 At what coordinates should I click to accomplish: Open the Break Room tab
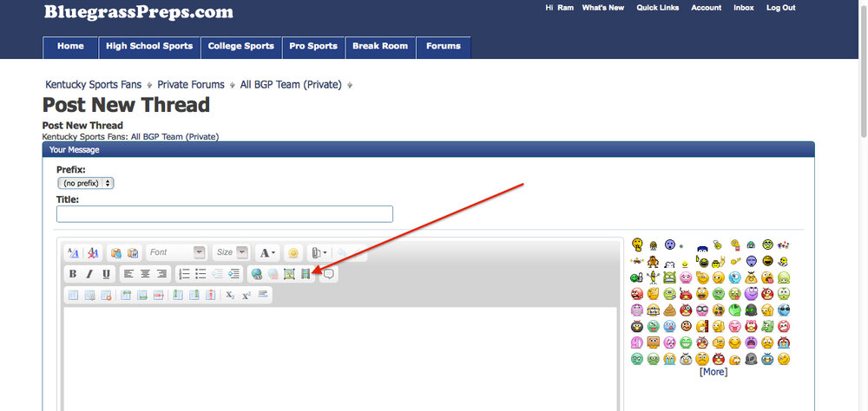(380, 47)
